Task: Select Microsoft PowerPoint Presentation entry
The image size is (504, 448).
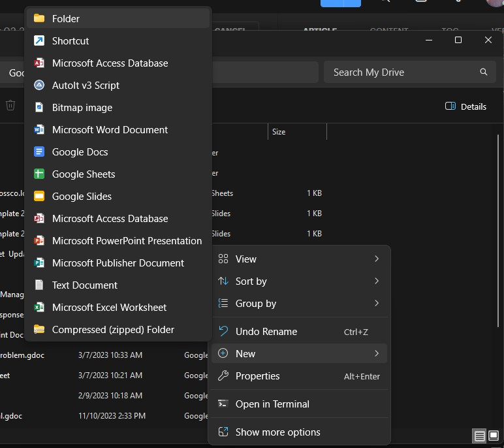Action: tap(118, 240)
